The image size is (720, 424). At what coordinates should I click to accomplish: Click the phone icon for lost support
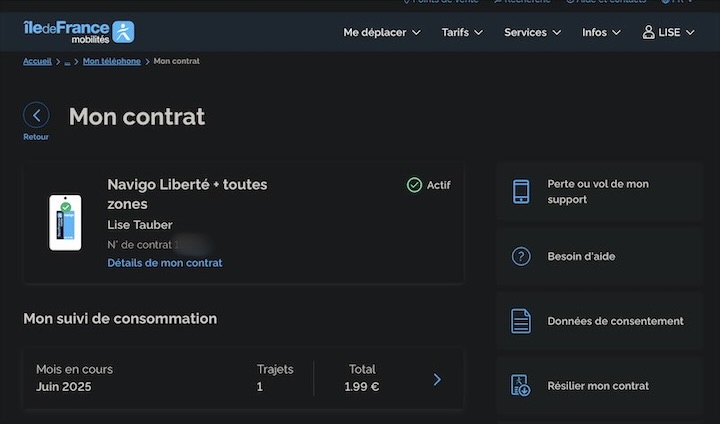point(521,192)
